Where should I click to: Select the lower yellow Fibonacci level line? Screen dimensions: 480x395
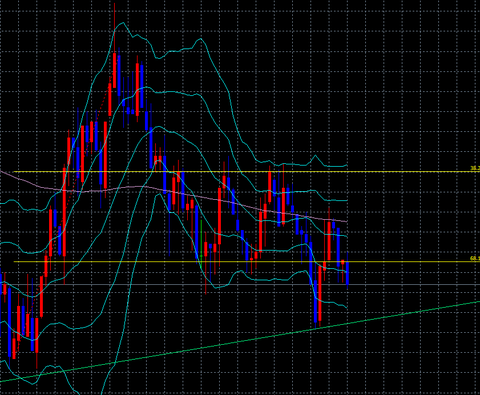(247, 262)
